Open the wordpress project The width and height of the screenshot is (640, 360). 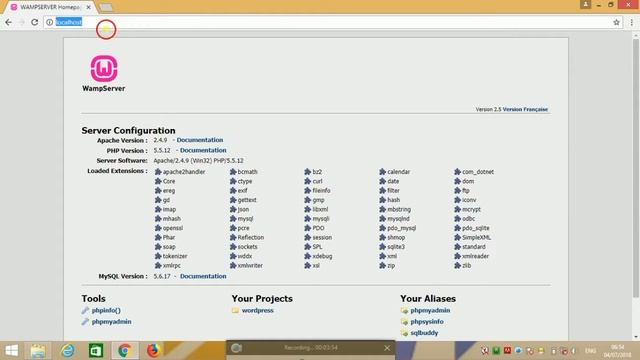pos(258,311)
